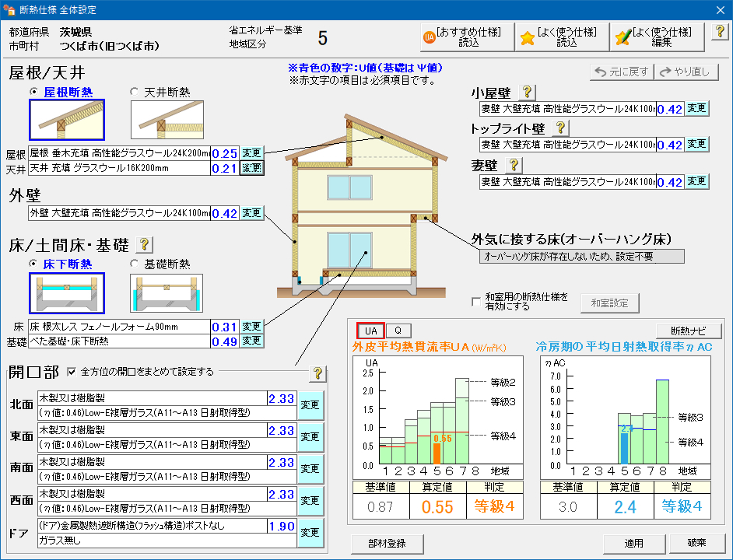This screenshot has height=560, width=733.
Task: Uncheck 全方位の開口をまとめて設定する checkbox
Action: pyautogui.click(x=72, y=372)
